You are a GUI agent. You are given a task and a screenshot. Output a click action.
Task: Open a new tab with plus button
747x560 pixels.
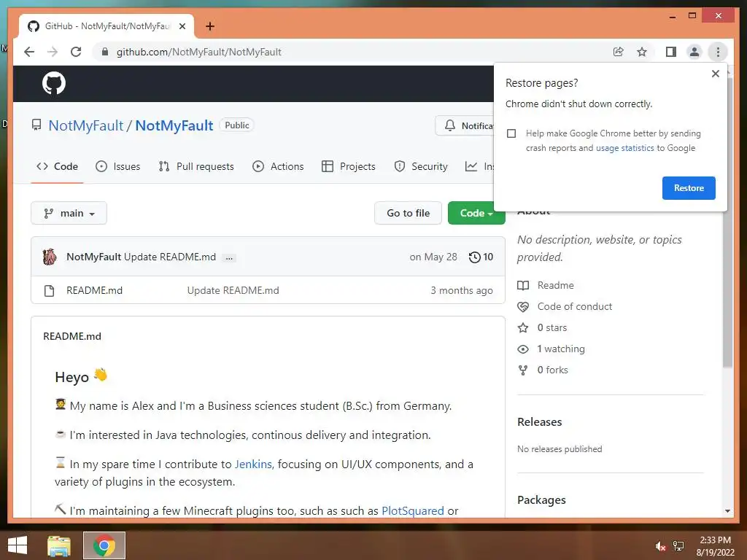(x=209, y=26)
